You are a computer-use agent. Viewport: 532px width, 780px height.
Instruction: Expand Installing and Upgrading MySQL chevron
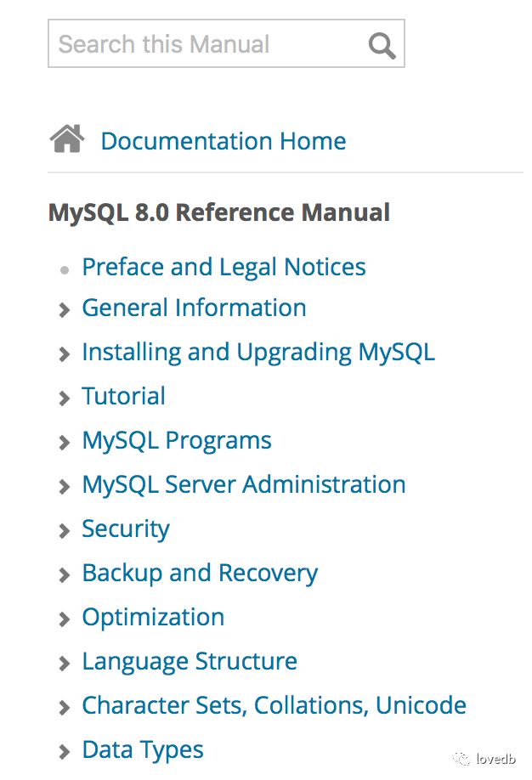pos(65,354)
